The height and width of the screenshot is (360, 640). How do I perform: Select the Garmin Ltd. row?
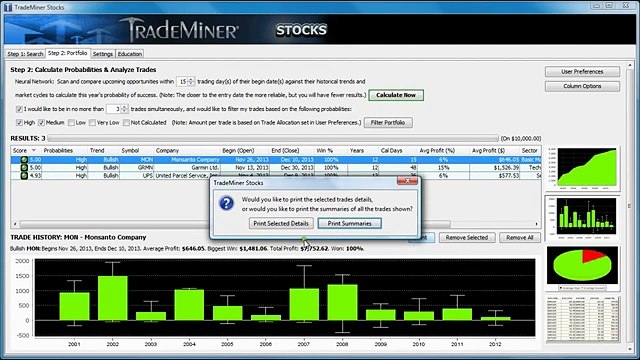pos(276,168)
